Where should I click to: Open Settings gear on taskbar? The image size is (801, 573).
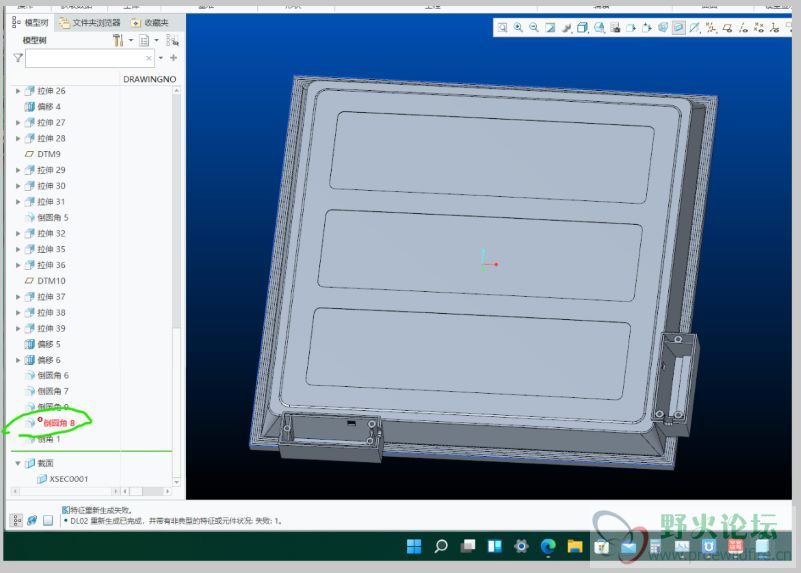click(521, 546)
